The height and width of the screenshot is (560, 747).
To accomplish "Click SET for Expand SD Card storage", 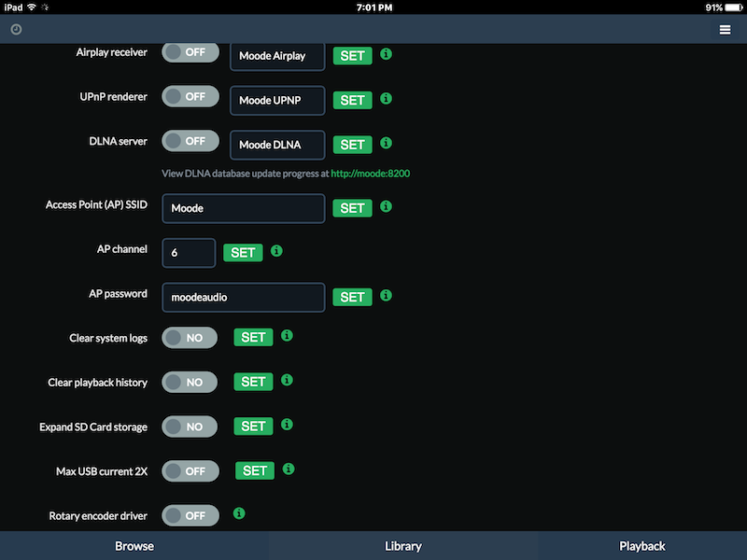I will click(253, 427).
